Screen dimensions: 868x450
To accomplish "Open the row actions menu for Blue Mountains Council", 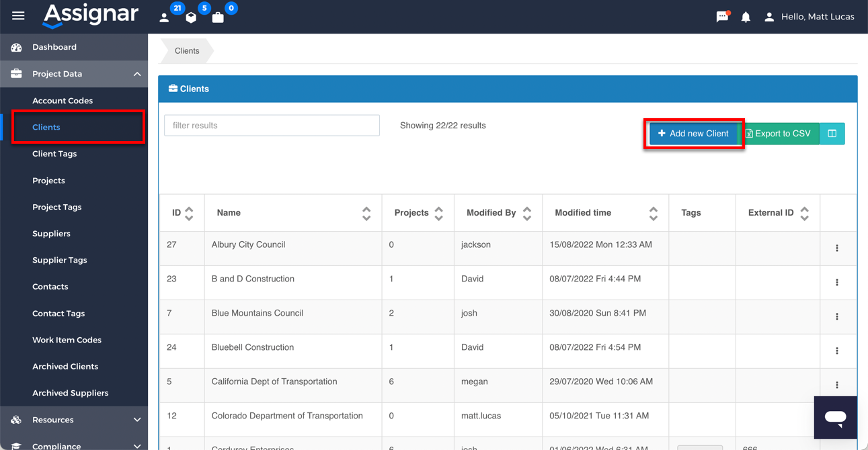I will [837, 317].
